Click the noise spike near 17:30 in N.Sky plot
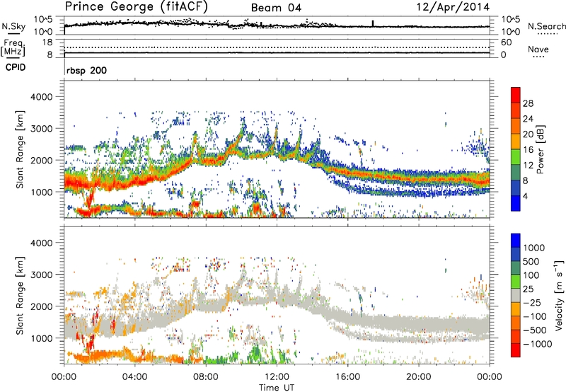The width and height of the screenshot is (566, 392). 373,23
